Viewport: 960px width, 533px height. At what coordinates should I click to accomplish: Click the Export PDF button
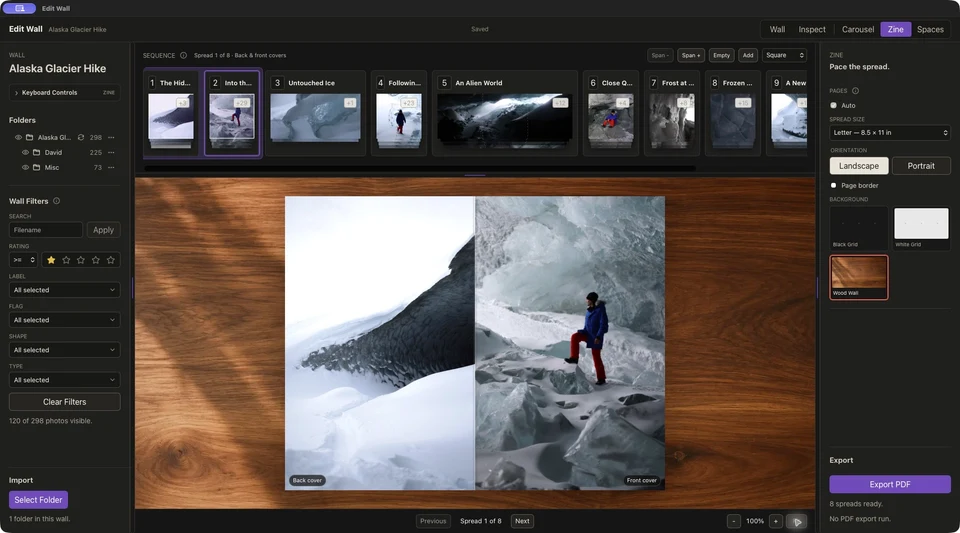click(890, 484)
